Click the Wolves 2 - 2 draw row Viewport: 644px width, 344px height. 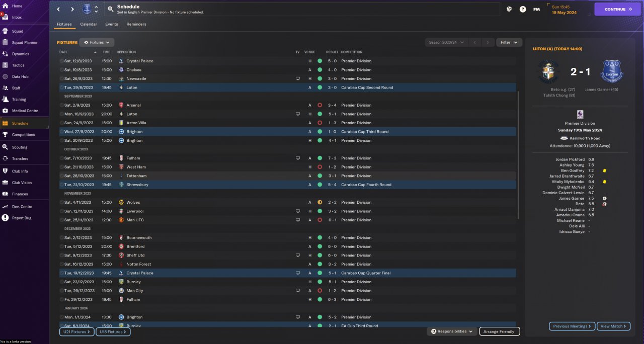287,202
